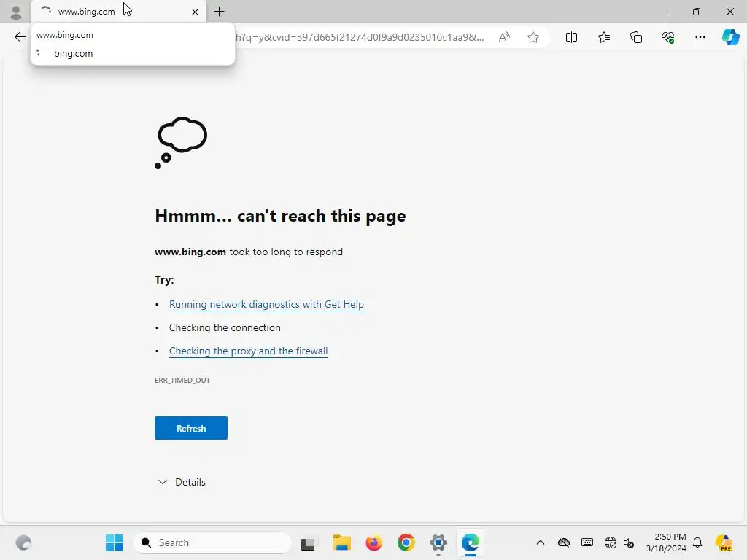Launch Firefox from the taskbar
The width and height of the screenshot is (747, 560).
coord(374,542)
